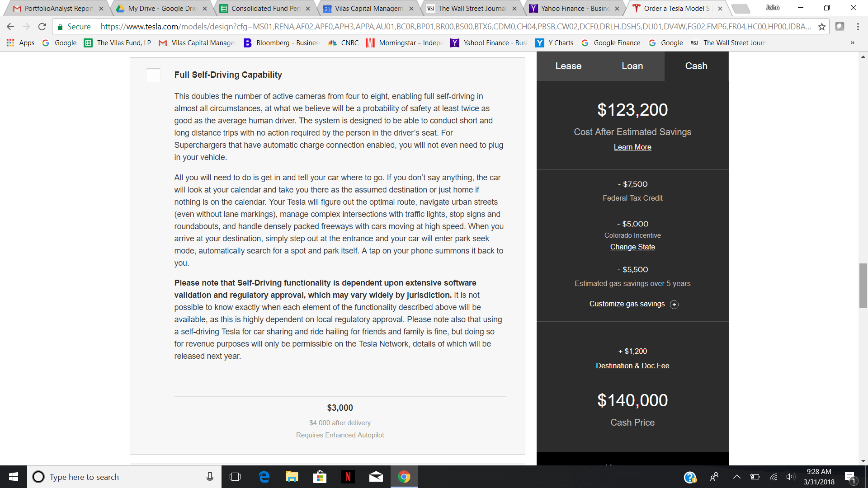Screen dimensions: 868x488
Task: Expand Customize gas savings plus icon
Action: [674, 305]
